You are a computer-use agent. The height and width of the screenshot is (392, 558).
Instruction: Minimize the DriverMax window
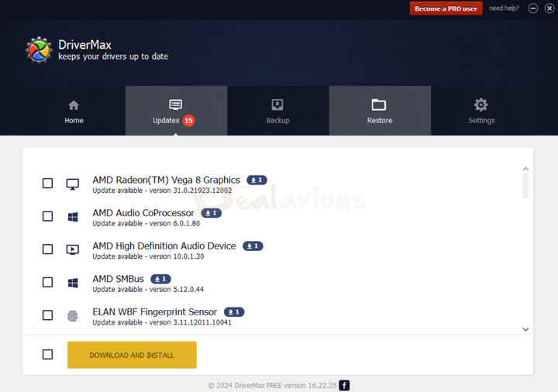[x=533, y=9]
